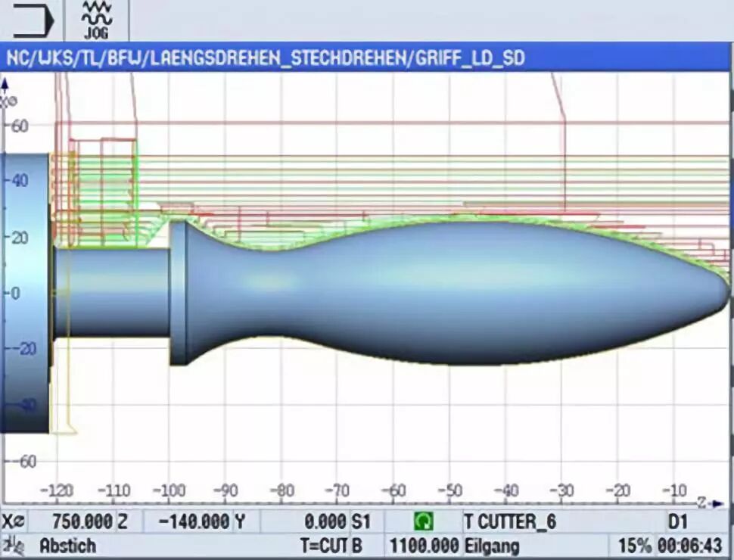Viewport: 734px width, 560px height.
Task: Click the tool icon beside Abstich
Action: coord(12,544)
